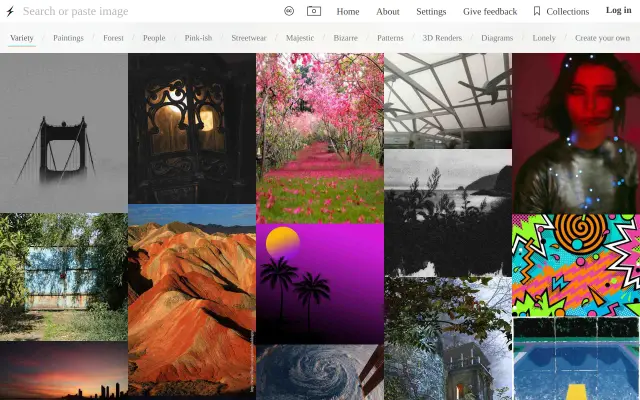640x400 pixels.
Task: Select the Lonely tab
Action: pyautogui.click(x=544, y=38)
